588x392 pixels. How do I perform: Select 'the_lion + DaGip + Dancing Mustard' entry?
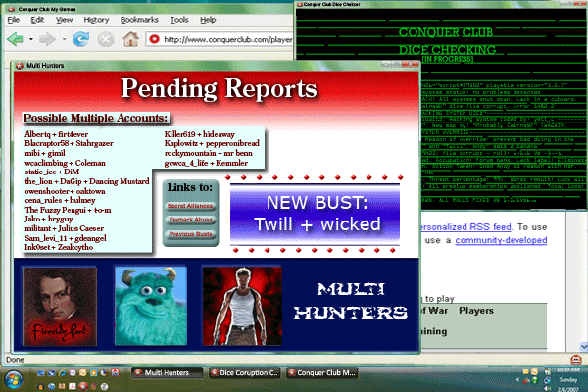(87, 181)
